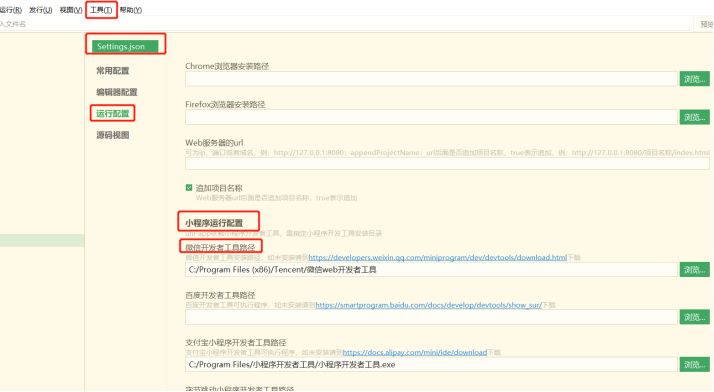This screenshot has width=714, height=392.
Task: Click the 百度开发者工具路径 label
Action: pos(220,295)
